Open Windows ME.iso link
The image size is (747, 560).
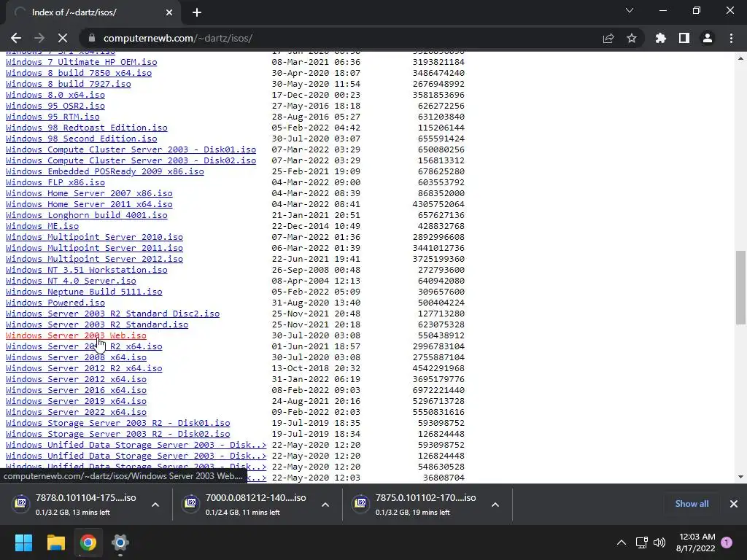coord(42,226)
